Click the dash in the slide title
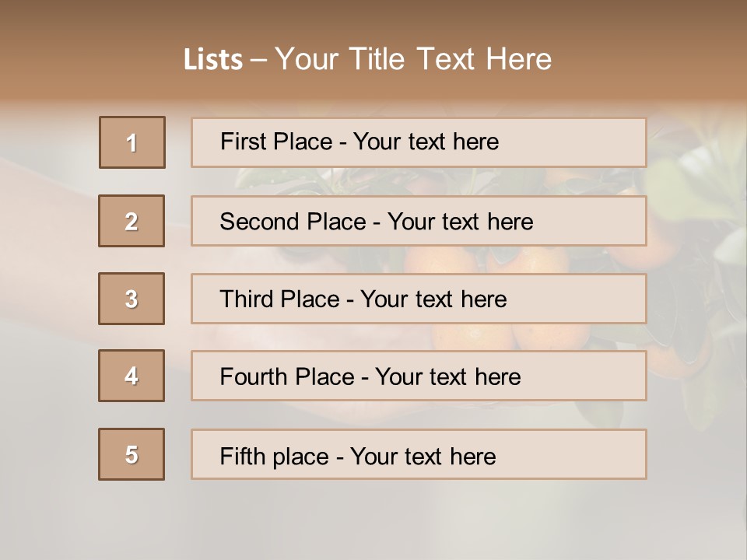 pos(258,60)
